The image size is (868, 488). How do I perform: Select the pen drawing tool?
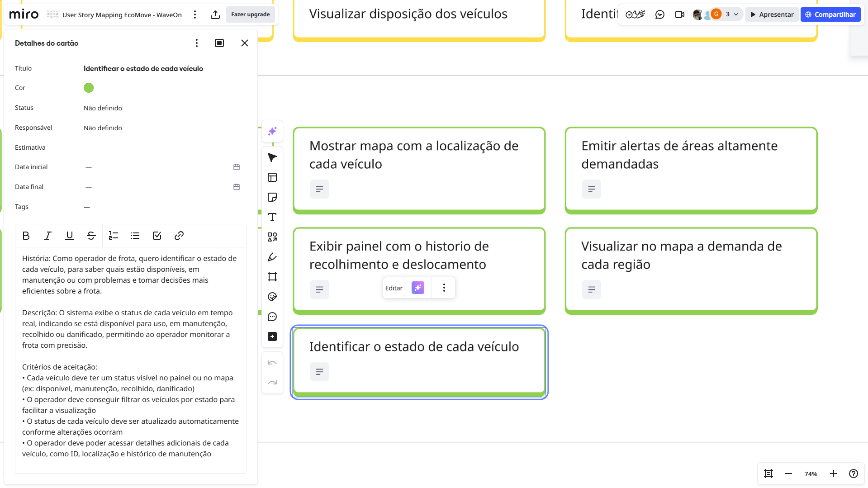[x=272, y=257]
